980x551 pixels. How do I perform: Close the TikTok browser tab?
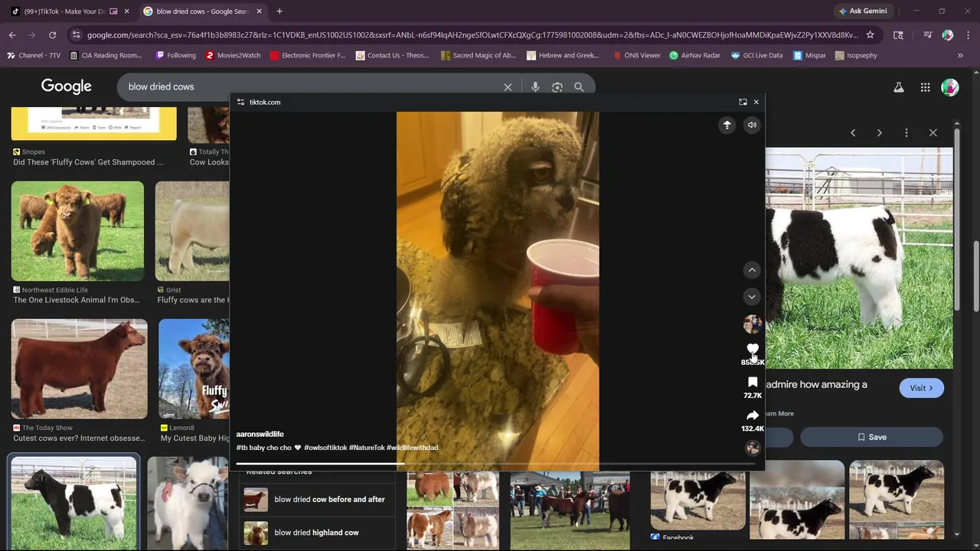click(127, 11)
